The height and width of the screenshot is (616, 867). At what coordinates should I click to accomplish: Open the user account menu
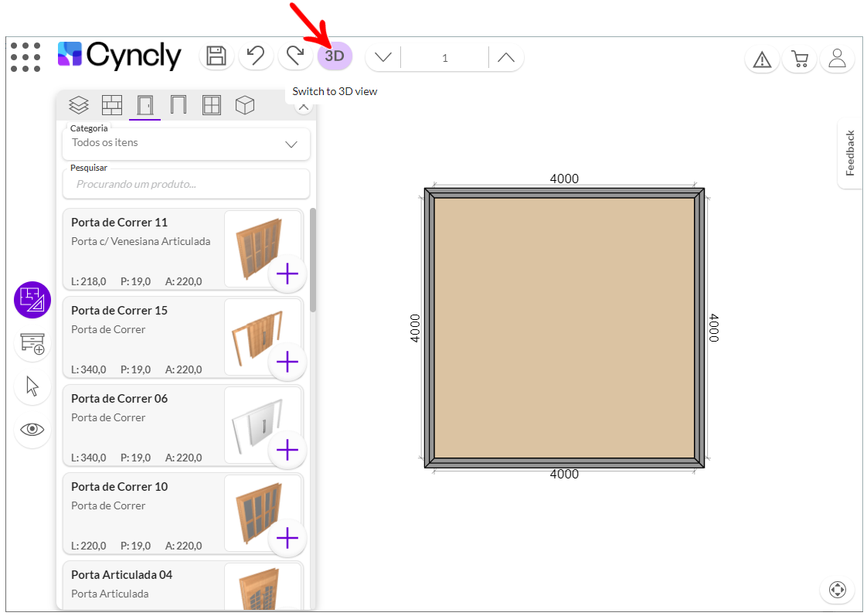tap(837, 59)
